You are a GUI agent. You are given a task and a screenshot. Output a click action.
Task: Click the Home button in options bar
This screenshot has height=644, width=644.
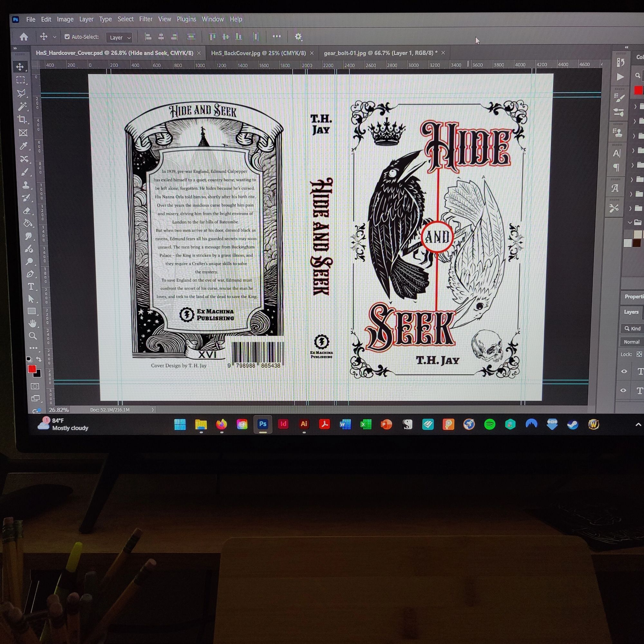coord(24,37)
